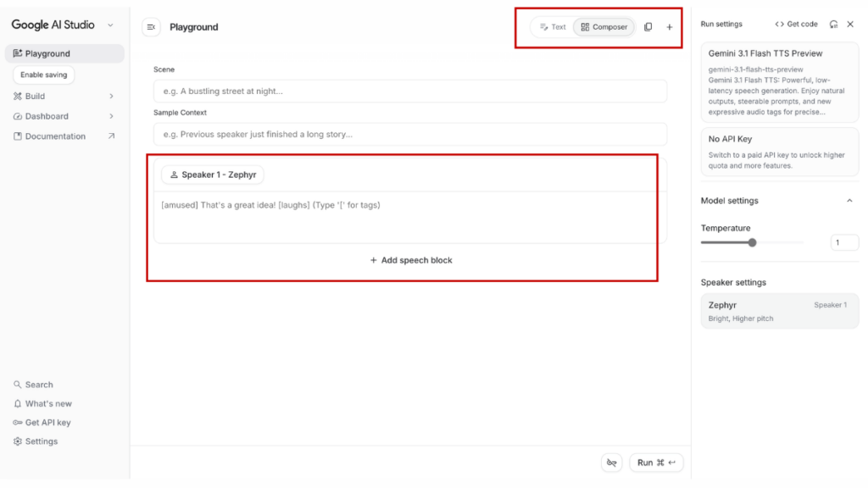The image size is (868, 488).
Task: Click the headphone settings icon next to Run
Action: point(611,462)
